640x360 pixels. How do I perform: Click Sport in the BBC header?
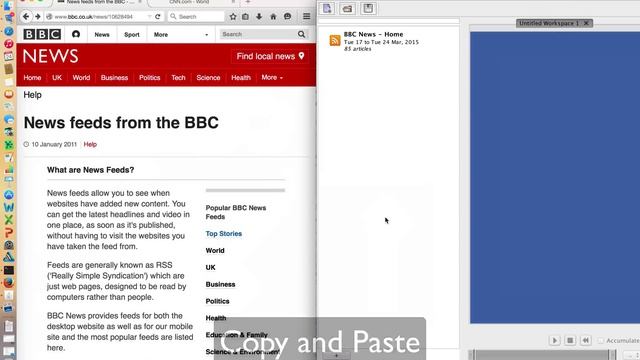tap(132, 35)
